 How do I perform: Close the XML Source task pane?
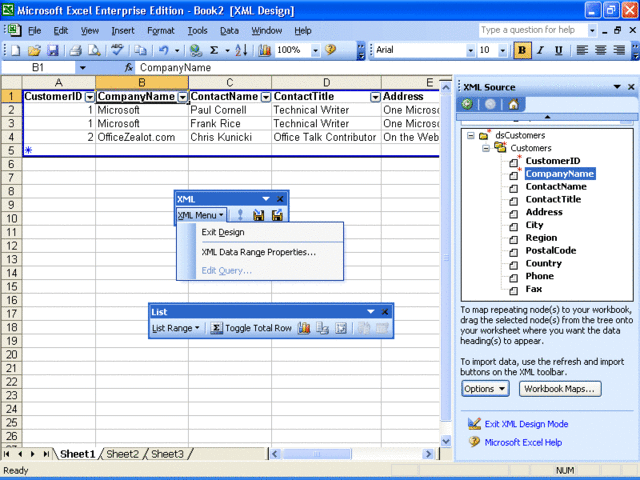pos(631,87)
